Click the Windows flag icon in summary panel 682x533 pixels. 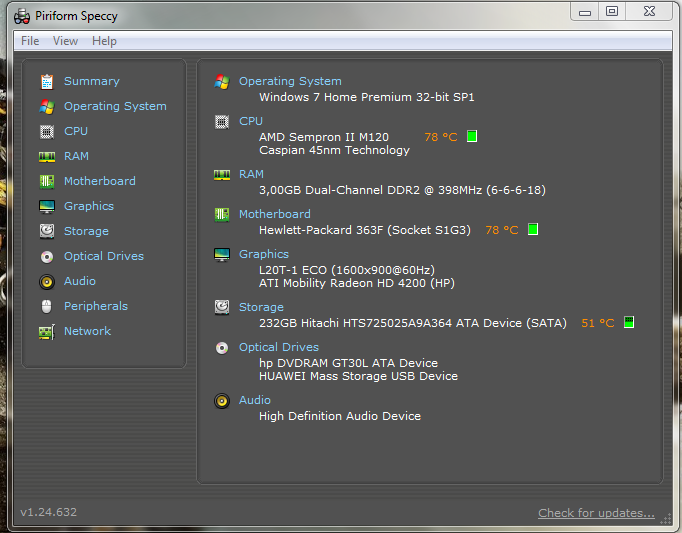point(222,81)
